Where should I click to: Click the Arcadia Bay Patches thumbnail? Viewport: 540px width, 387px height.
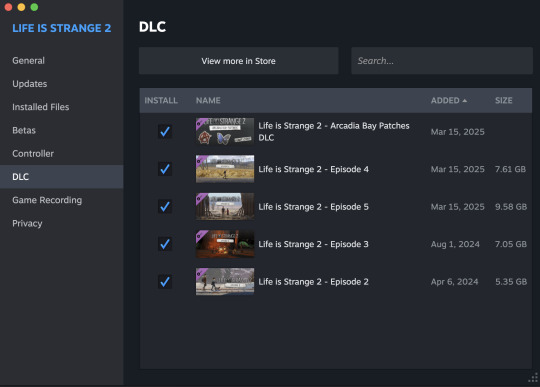pos(225,132)
